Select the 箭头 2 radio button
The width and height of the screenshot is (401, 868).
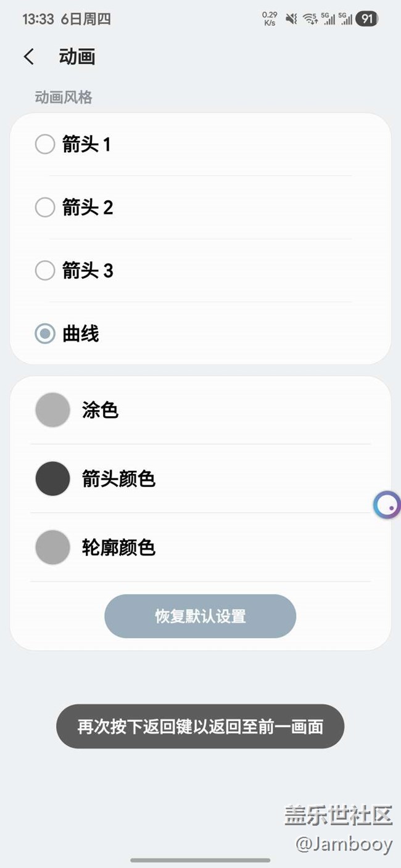point(45,208)
